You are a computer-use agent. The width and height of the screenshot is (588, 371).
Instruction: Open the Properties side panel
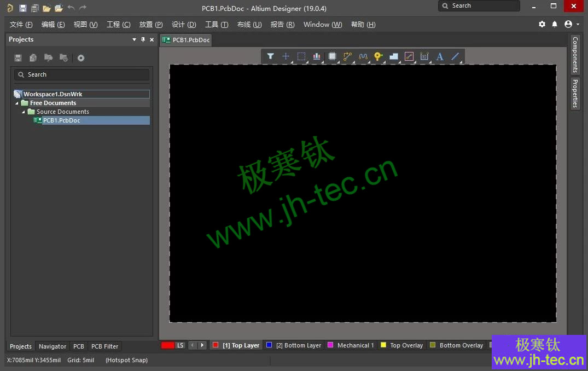click(575, 93)
